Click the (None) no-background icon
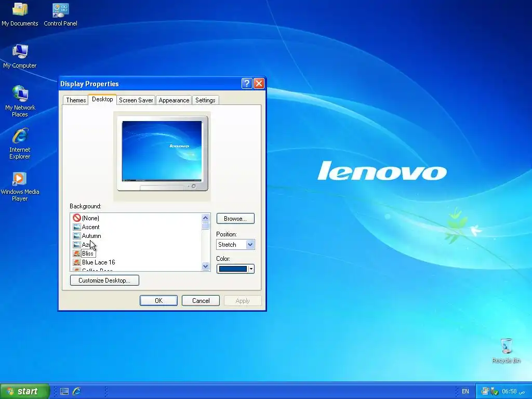Screen dimensions: 532x399 (77, 218)
